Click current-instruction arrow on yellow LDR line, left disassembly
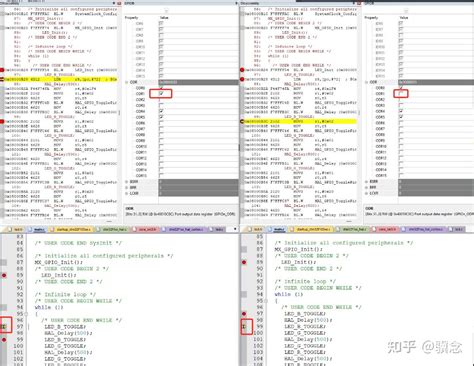This screenshot has height=366, width=474. 2,79
